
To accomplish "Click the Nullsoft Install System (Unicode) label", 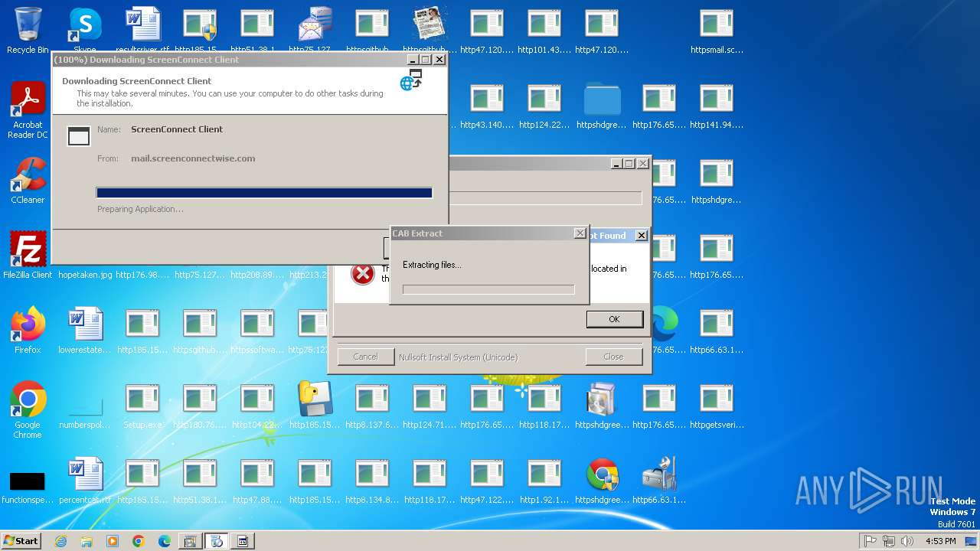I will point(458,357).
